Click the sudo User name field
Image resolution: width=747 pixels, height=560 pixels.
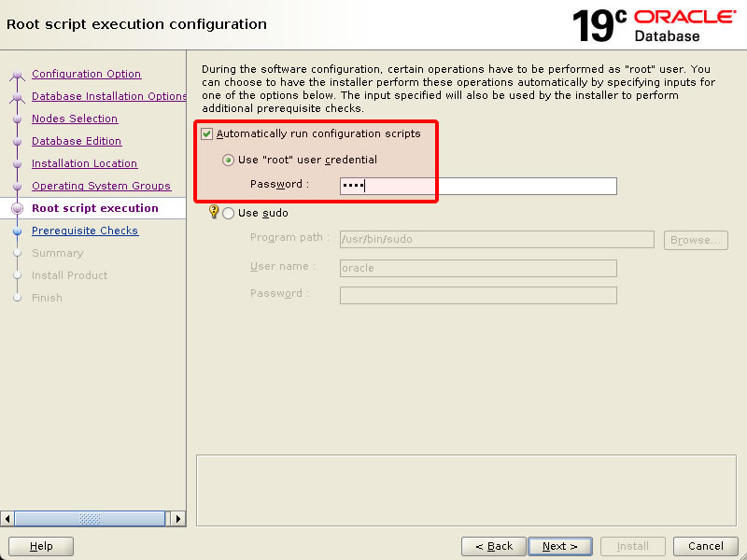(478, 268)
